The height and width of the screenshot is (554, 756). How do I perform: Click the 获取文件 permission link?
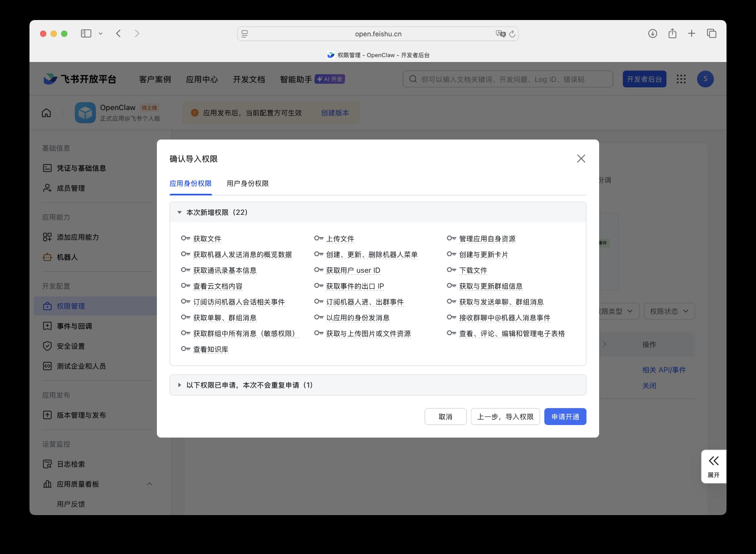coord(207,239)
